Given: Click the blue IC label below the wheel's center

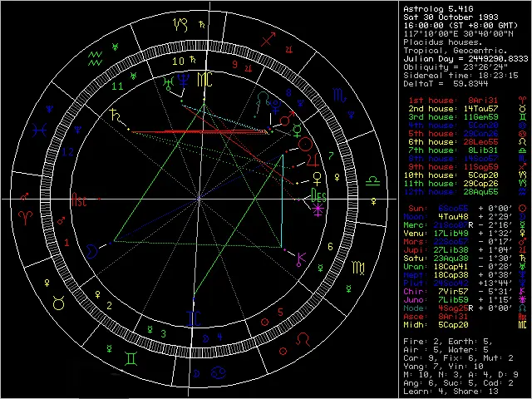Looking at the screenshot, I should click(194, 318).
